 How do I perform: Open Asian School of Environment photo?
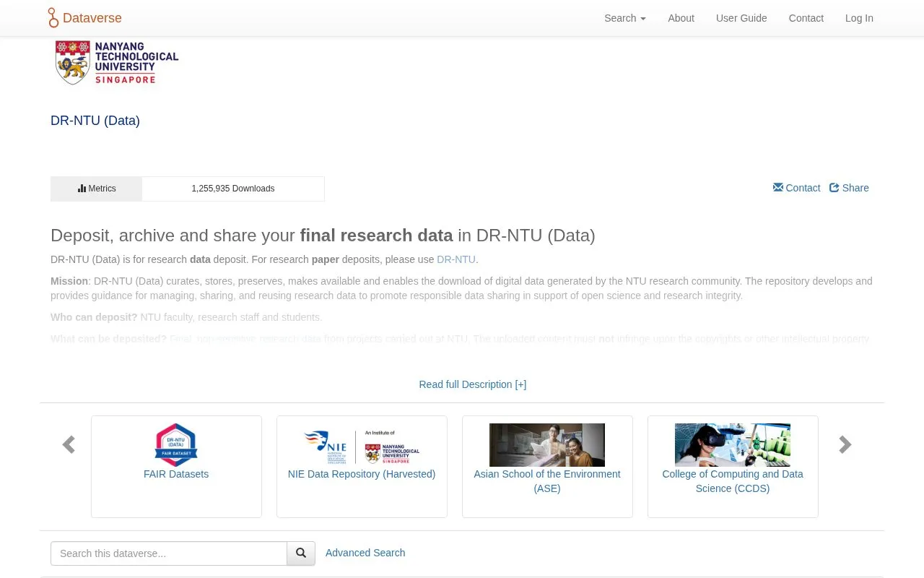(x=547, y=445)
